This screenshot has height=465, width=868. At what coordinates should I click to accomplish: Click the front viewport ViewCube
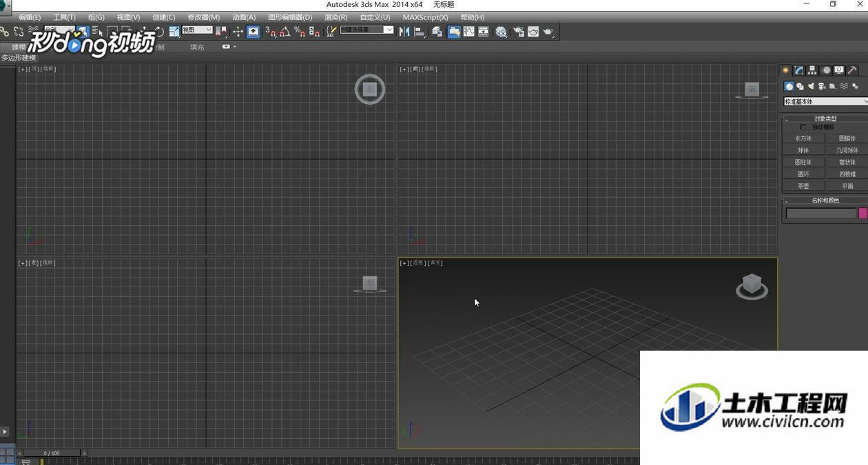point(752,90)
